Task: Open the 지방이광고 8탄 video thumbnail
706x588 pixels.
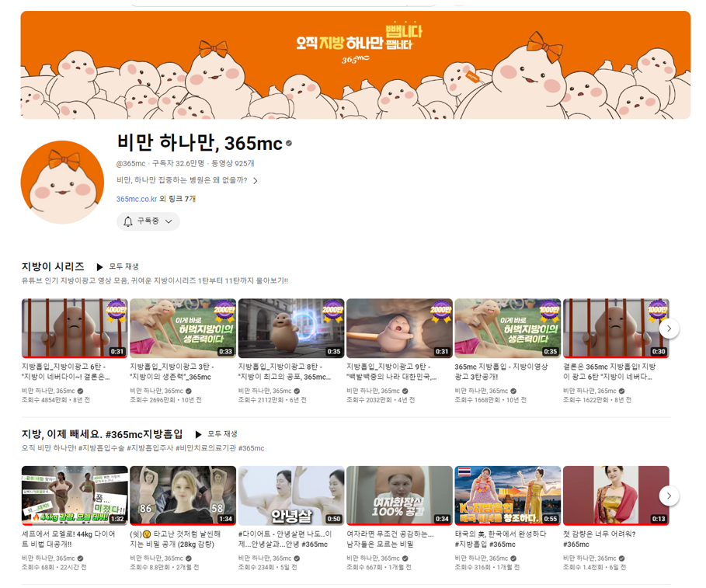Action: click(x=290, y=328)
